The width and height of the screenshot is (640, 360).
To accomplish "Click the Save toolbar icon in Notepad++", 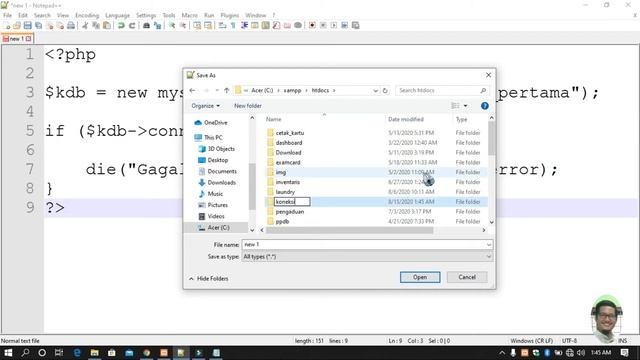I will pos(27,25).
